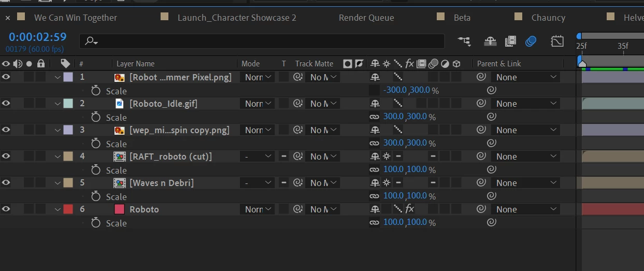Image resolution: width=644 pixels, height=271 pixels.
Task: Hide the Waves n Debri layer
Action: pyautogui.click(x=6, y=183)
